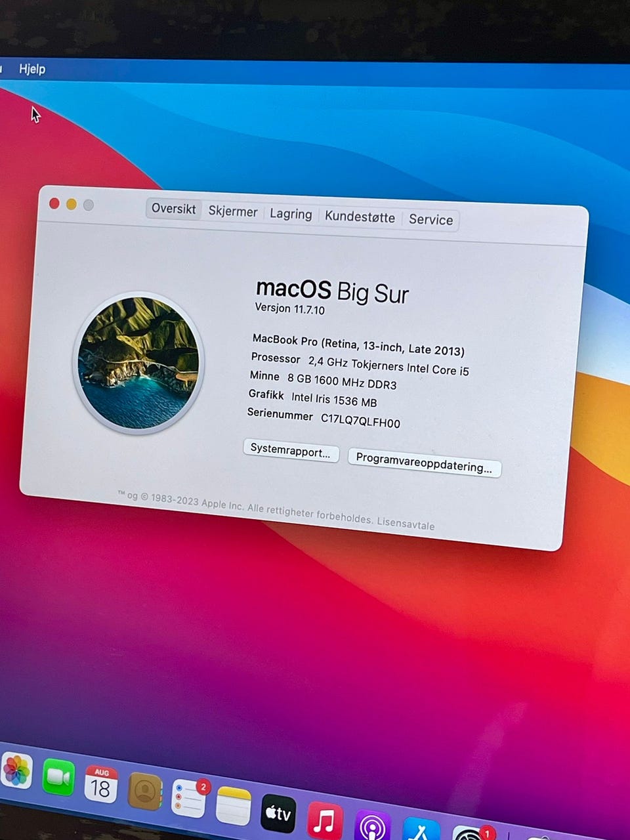The width and height of the screenshot is (630, 840).
Task: Open Reminders with the 2 badge
Action: coord(189,798)
